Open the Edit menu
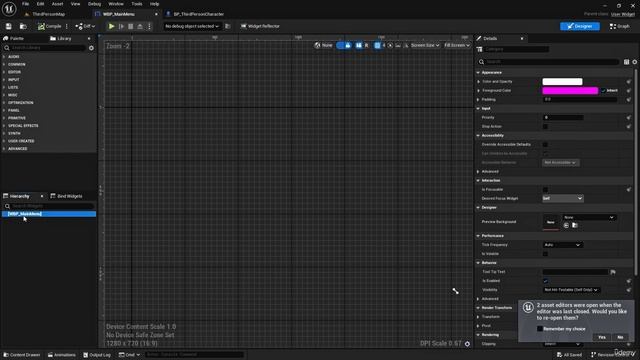 coord(40,4)
